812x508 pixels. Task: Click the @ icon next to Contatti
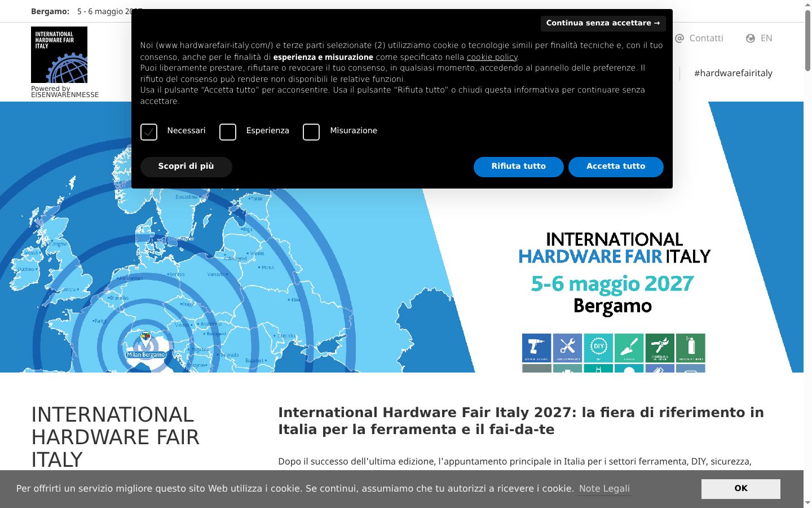pyautogui.click(x=679, y=38)
